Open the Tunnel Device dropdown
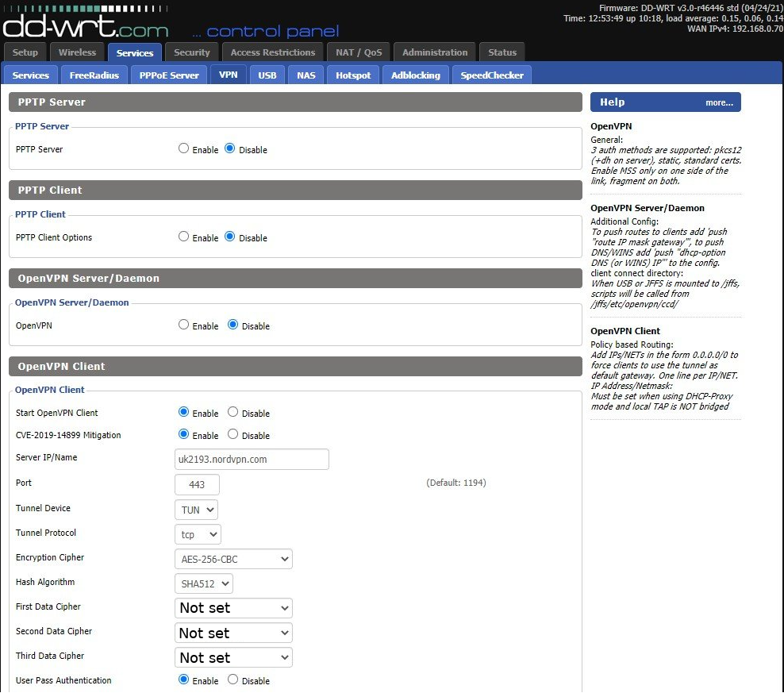 [196, 510]
